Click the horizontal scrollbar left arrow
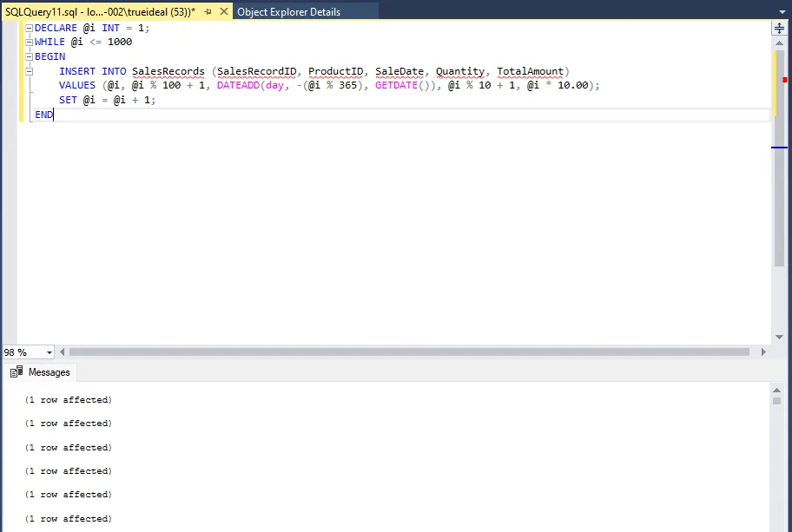 62,352
